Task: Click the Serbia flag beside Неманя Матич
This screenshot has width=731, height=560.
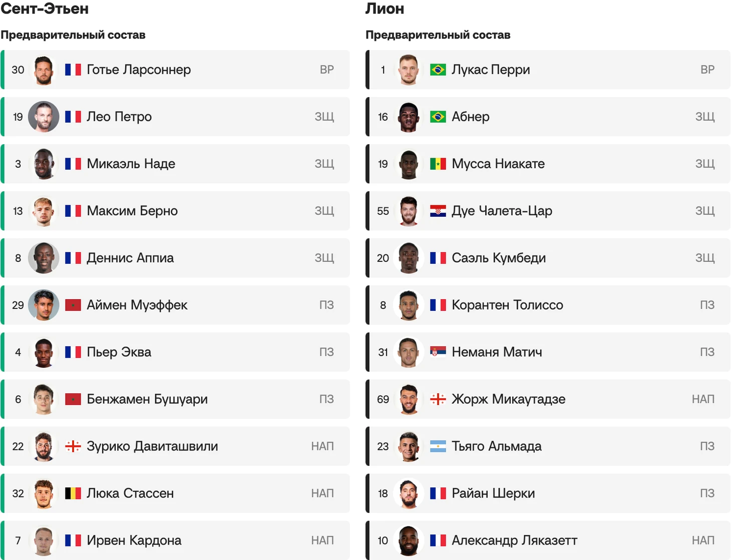Action: (438, 352)
